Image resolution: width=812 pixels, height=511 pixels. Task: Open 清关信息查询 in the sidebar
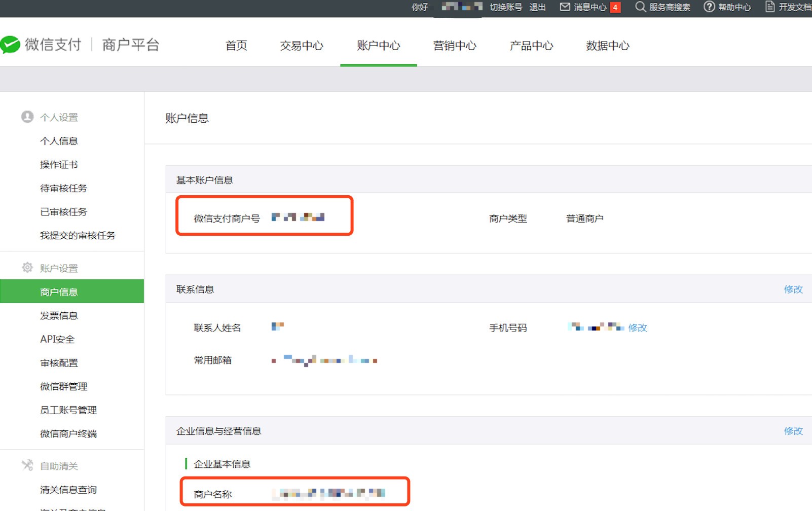[68, 490]
